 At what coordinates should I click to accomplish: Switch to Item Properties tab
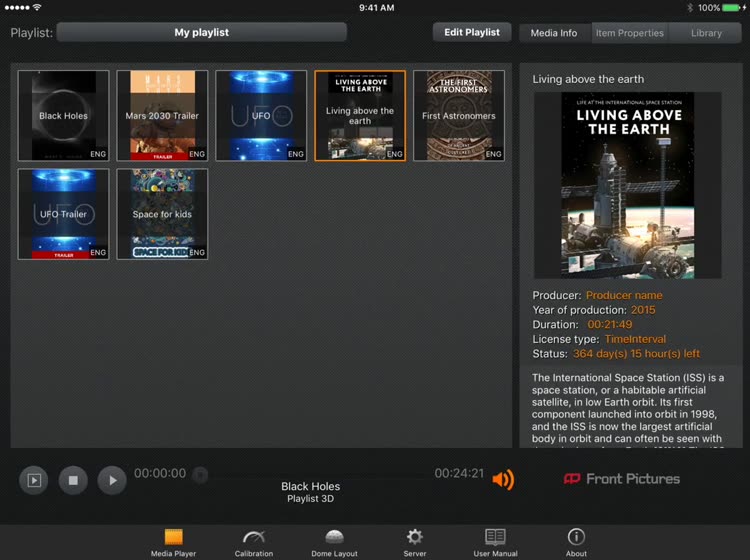[x=629, y=33]
